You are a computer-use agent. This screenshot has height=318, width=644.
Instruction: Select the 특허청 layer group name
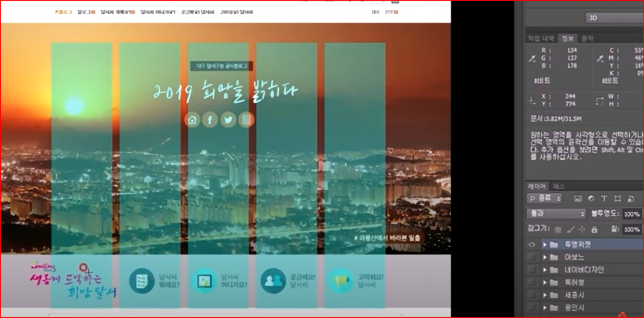pos(574,282)
